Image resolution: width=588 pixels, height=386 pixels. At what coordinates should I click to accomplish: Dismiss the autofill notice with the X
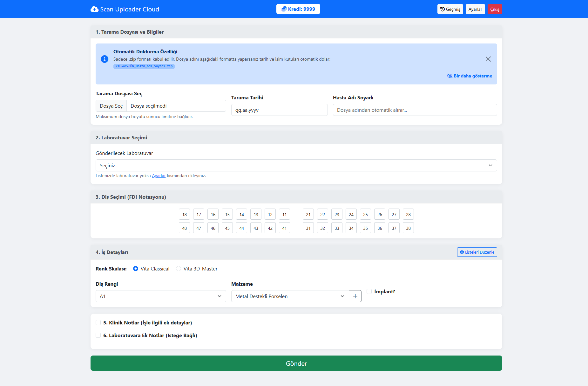click(x=488, y=59)
